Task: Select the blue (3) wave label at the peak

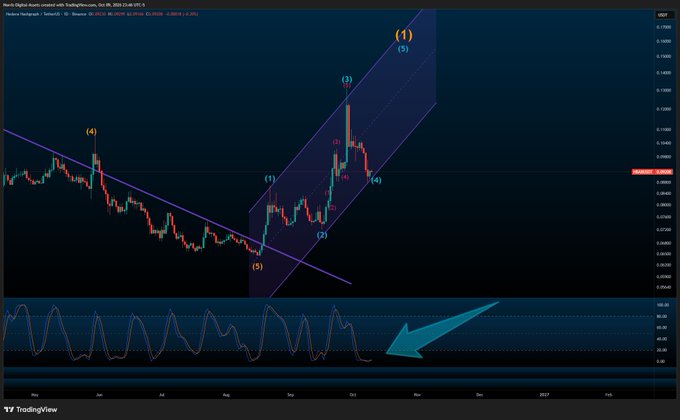Action: coord(347,79)
